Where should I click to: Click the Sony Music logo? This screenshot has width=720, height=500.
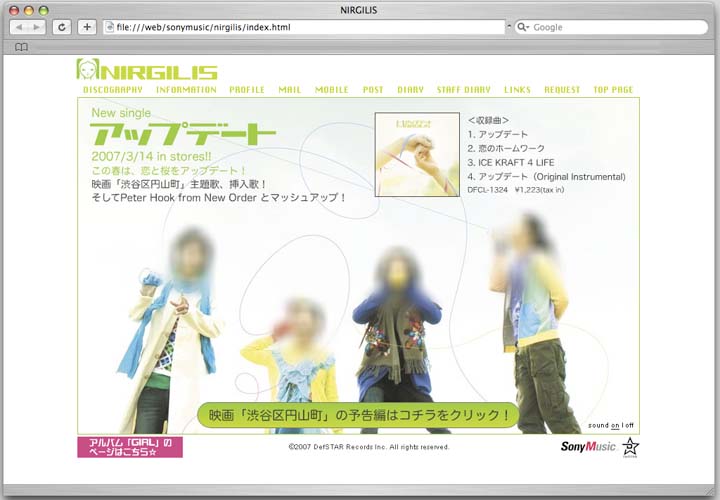point(588,447)
